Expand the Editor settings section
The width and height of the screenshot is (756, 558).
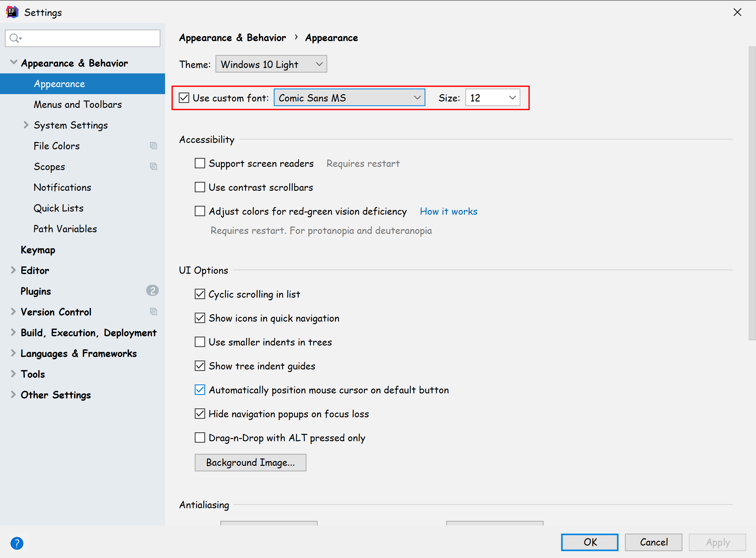(x=13, y=270)
